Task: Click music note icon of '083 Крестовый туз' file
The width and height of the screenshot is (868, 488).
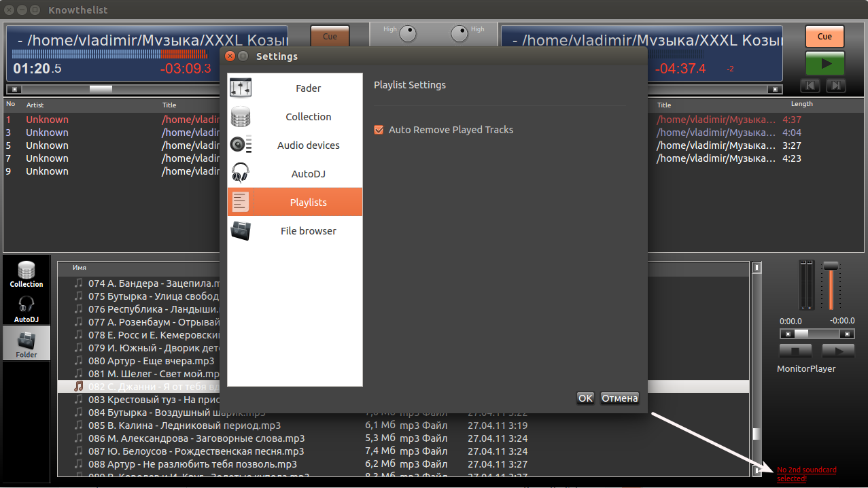Action: [x=79, y=400]
